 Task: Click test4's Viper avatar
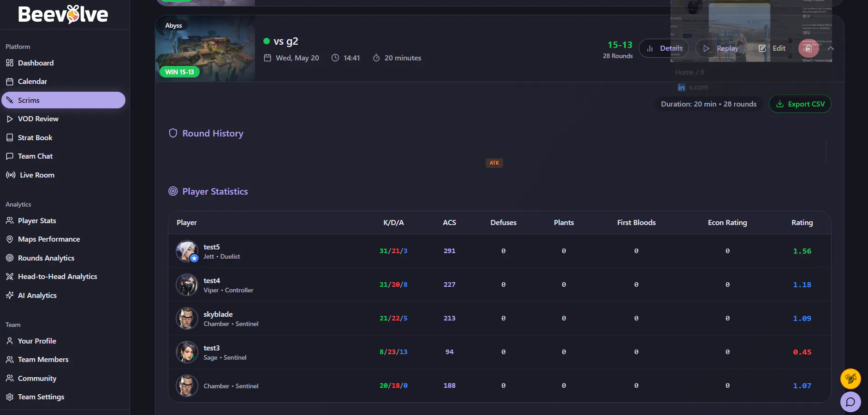pos(187,285)
